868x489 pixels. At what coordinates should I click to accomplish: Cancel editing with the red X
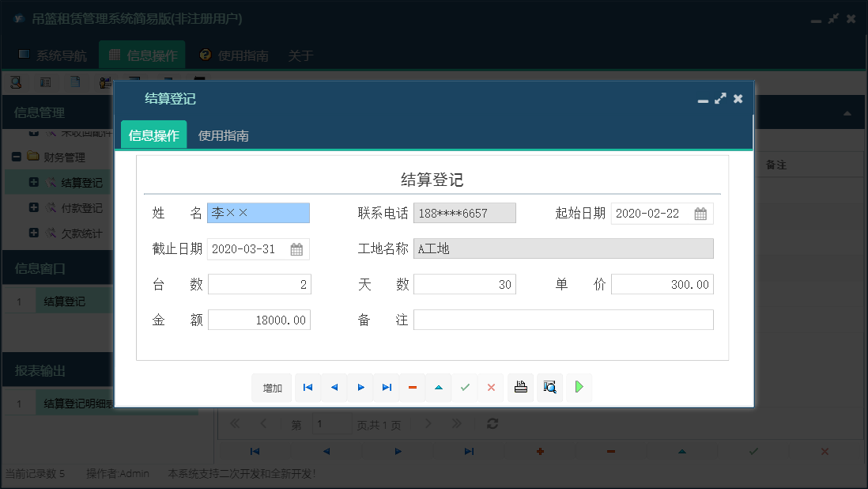pyautogui.click(x=491, y=388)
